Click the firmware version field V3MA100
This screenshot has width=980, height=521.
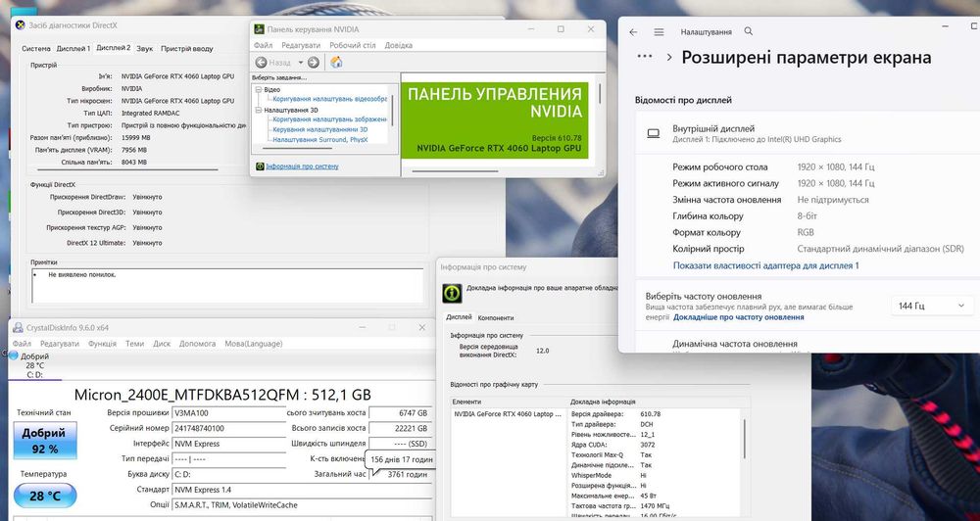[x=228, y=413]
